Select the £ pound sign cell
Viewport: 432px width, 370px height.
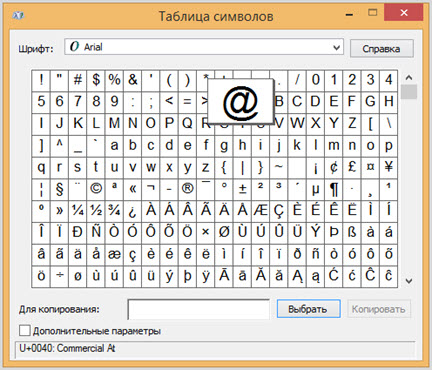tap(352, 167)
